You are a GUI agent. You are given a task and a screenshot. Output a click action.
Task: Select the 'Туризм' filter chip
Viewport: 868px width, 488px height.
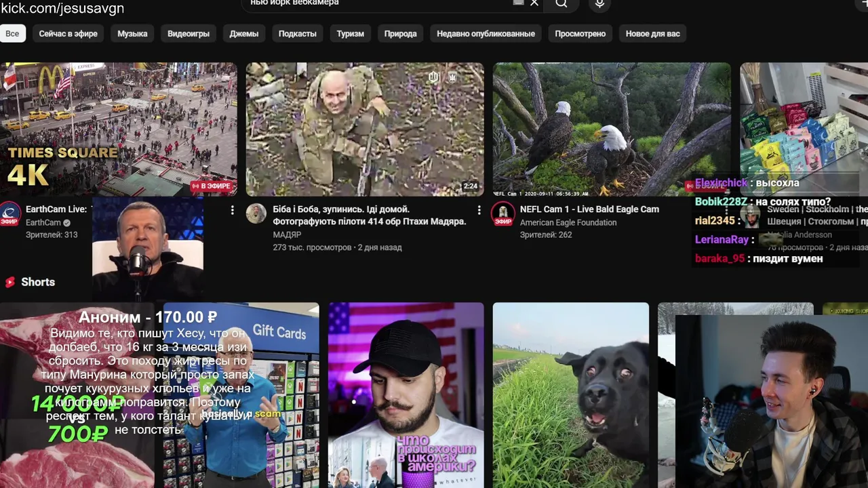pos(351,34)
